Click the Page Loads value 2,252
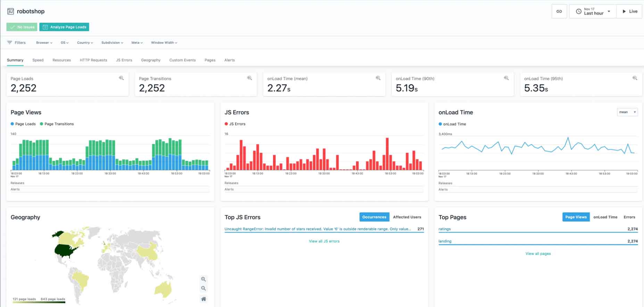The width and height of the screenshot is (644, 307). pyautogui.click(x=24, y=88)
